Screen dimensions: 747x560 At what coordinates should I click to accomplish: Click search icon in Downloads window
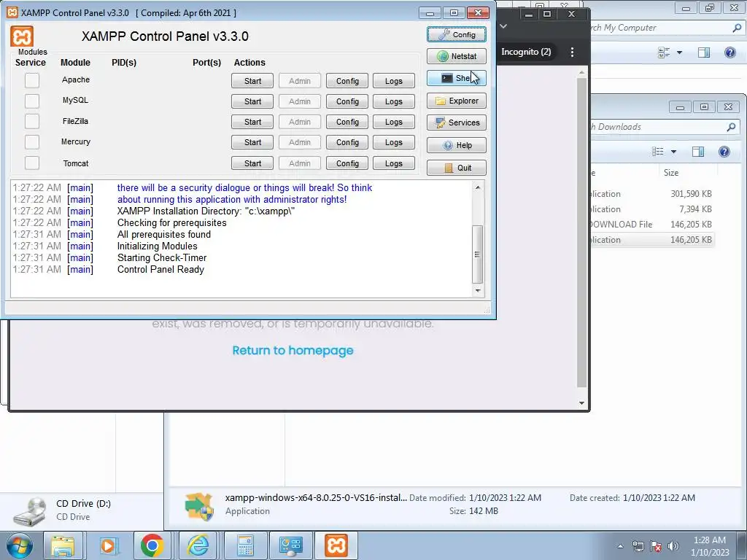tap(731, 127)
